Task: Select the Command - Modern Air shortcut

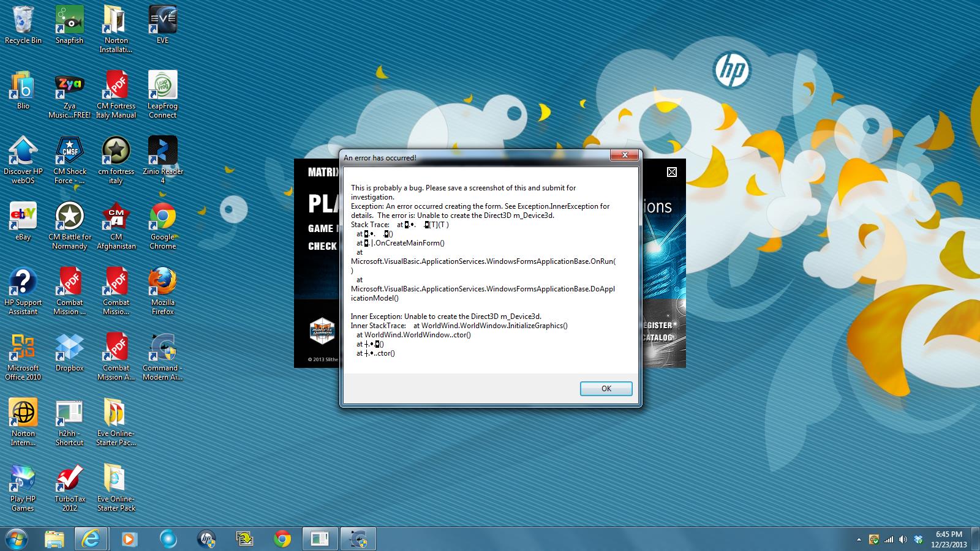Action: pos(162,357)
